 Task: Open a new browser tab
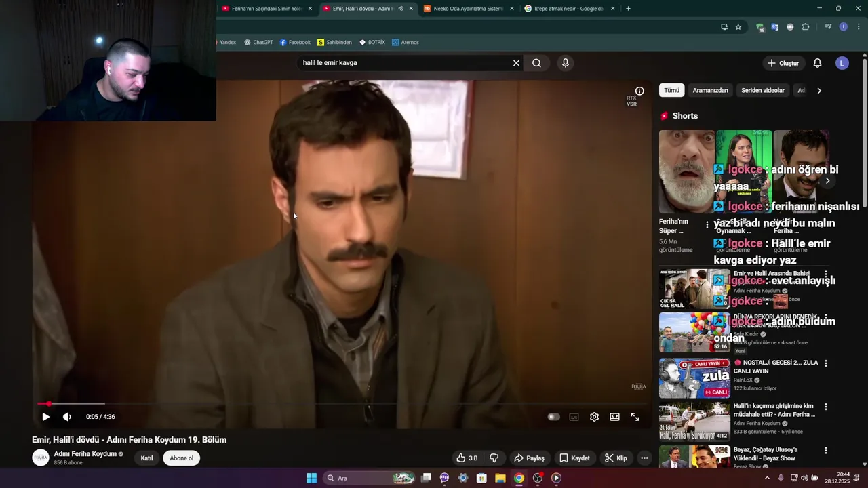[628, 9]
